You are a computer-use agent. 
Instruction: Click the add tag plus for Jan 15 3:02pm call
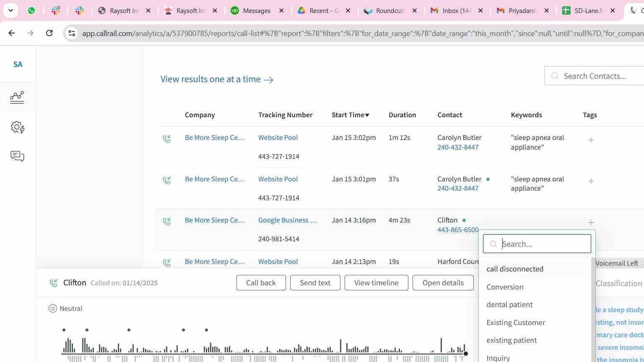(x=591, y=140)
